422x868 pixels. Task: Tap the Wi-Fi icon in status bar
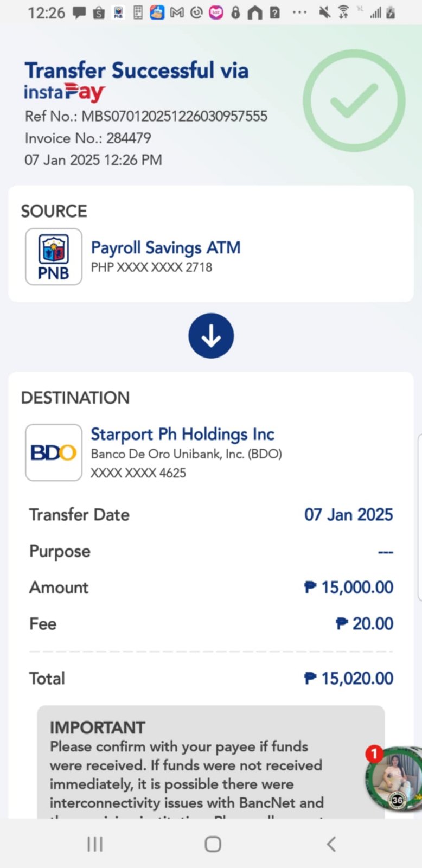pyautogui.click(x=343, y=12)
